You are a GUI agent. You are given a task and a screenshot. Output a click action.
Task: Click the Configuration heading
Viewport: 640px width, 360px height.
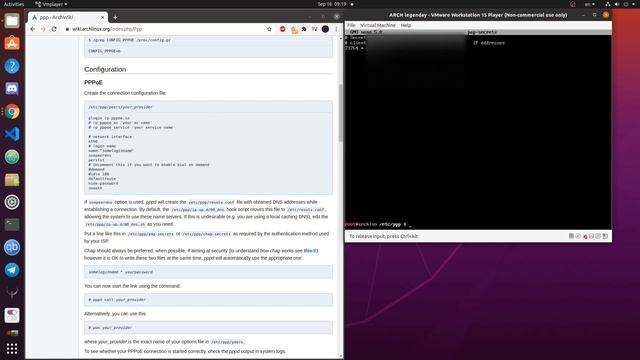(105, 69)
